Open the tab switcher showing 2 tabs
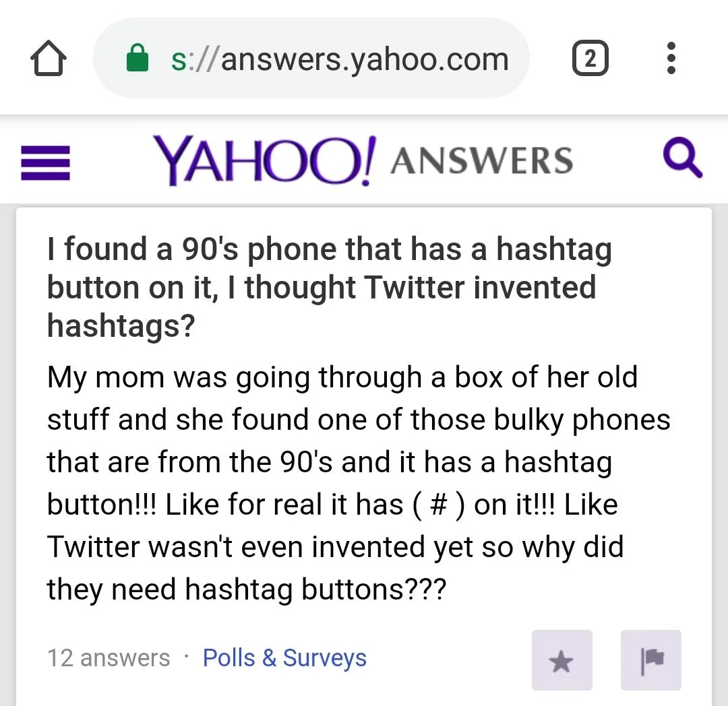The image size is (728, 706). [x=590, y=59]
